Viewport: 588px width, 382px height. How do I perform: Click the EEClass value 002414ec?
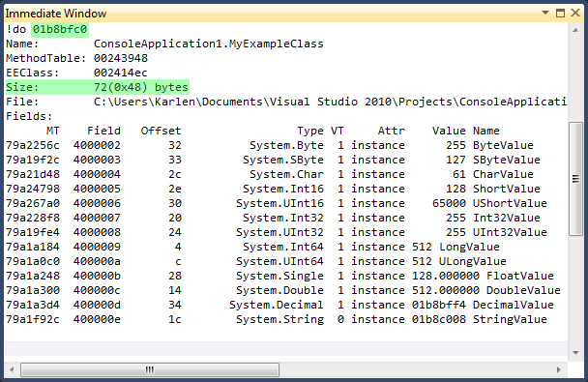(121, 73)
